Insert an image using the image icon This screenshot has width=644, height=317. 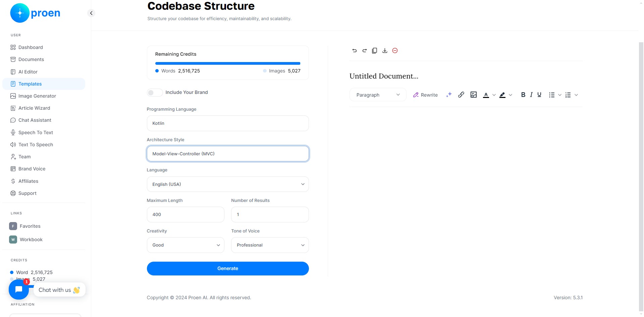(x=474, y=95)
